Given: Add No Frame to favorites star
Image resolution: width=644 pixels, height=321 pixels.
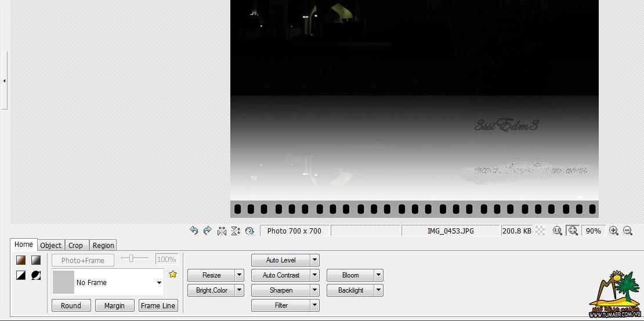Looking at the screenshot, I should (x=173, y=274).
